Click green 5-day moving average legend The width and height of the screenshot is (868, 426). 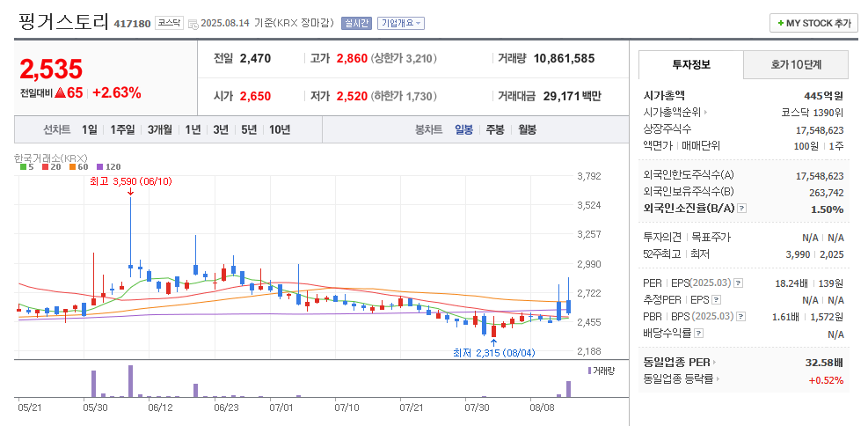click(26, 166)
